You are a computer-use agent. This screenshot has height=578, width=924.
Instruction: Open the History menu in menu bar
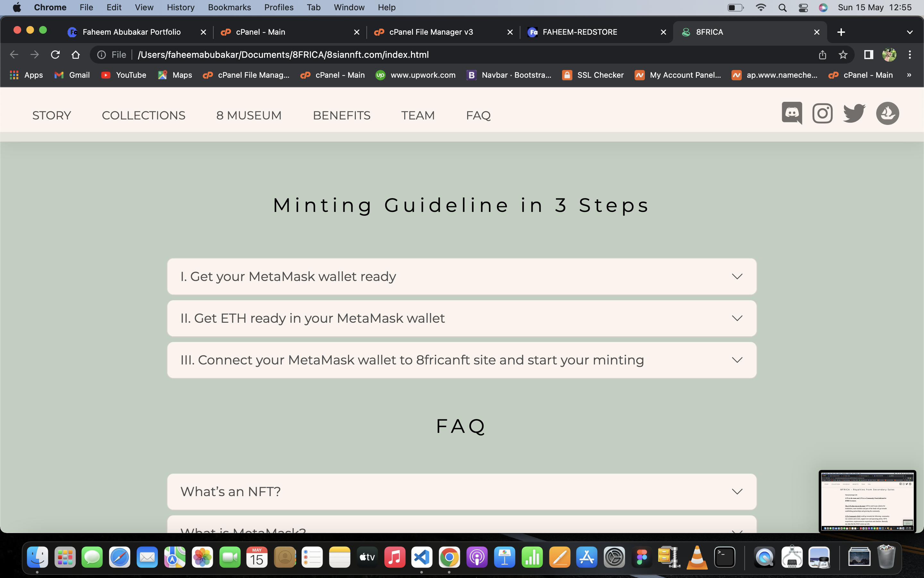click(181, 8)
